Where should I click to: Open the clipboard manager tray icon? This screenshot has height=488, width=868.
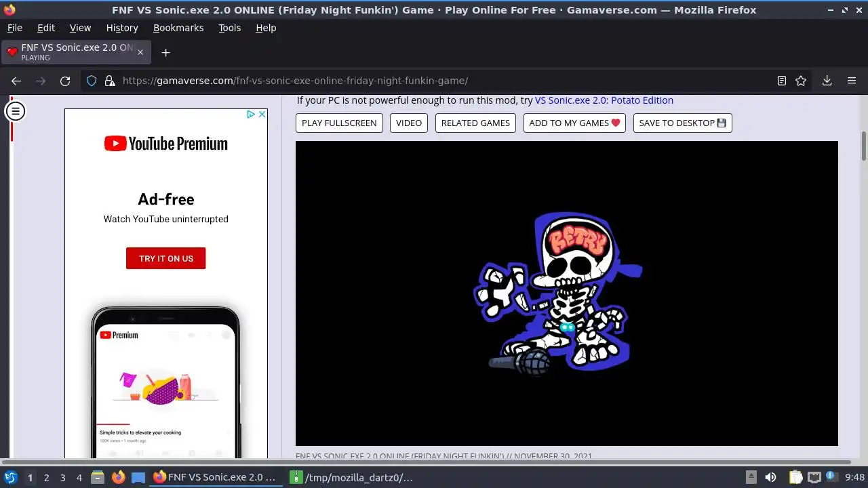[796, 477]
